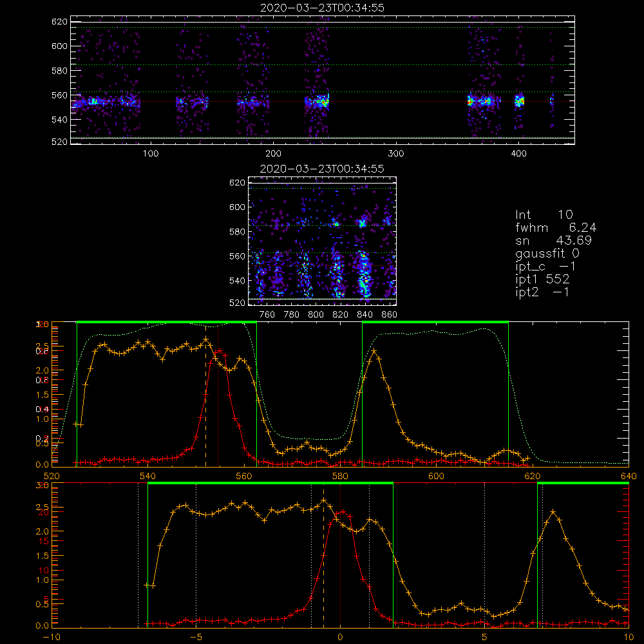644x644 pixels.
Task: Click the 10 x-axis label of the bottom plot
Action: 629,637
